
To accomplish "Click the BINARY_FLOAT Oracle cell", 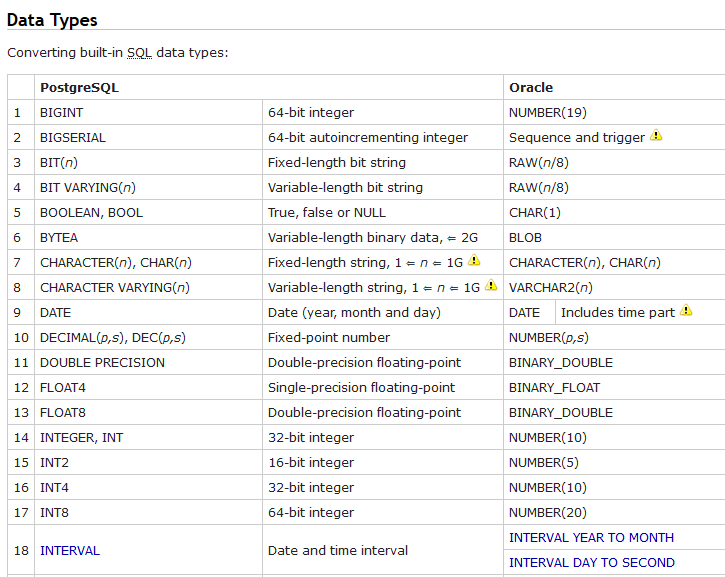I will 614,387.
